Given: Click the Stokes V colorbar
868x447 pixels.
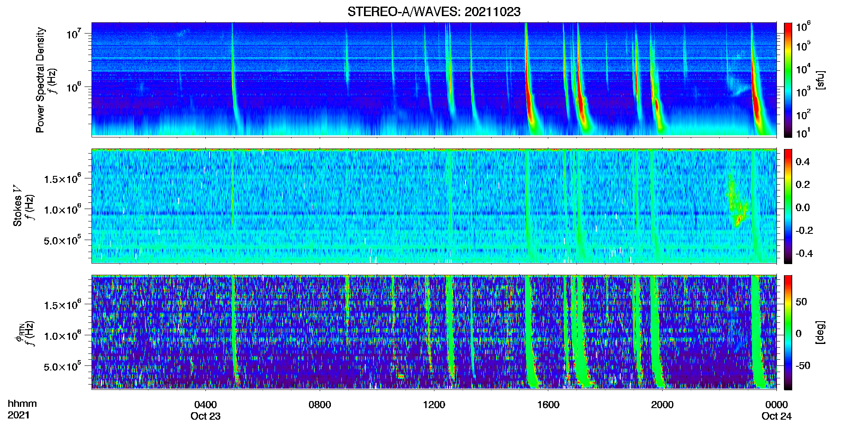Looking at the screenshot, I should [x=788, y=206].
